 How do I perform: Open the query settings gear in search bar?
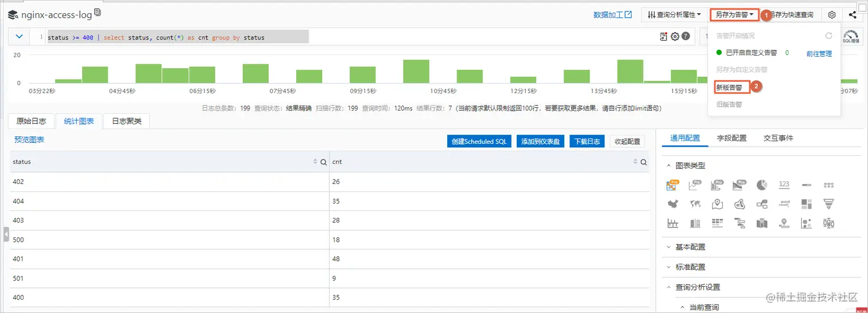(675, 37)
